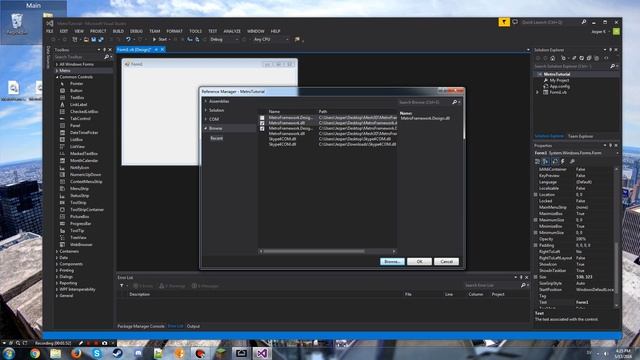Uncheck the checked MetroFramework.Design.dll third-row checkbox
The image size is (640, 360).
262,129
